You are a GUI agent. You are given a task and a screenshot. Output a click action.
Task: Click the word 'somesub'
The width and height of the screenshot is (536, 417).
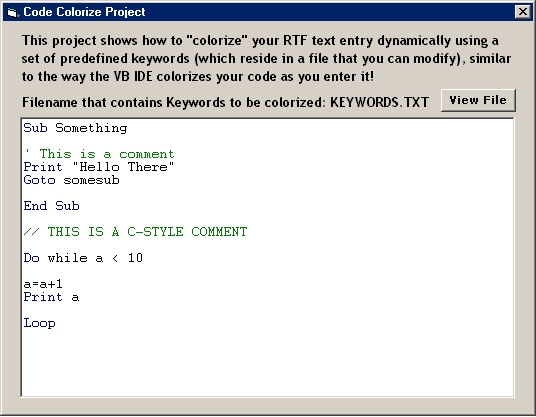[x=91, y=180]
